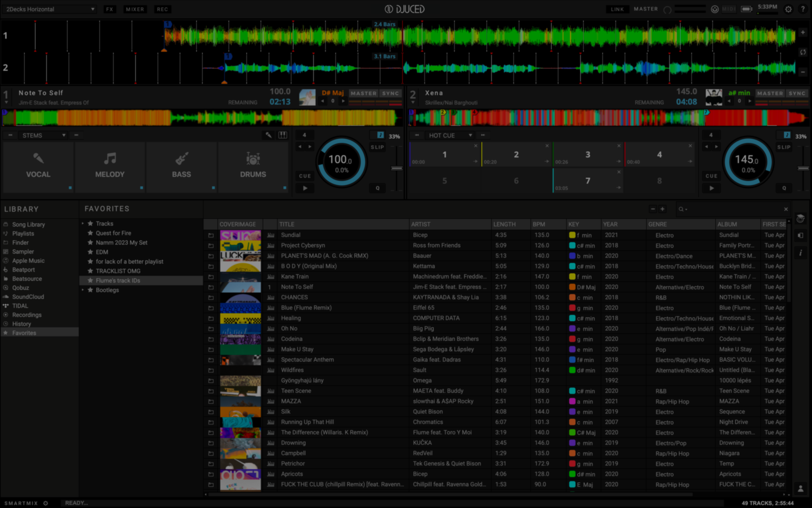Open Beatport in the library sidebar
The height and width of the screenshot is (508, 812).
(x=24, y=269)
